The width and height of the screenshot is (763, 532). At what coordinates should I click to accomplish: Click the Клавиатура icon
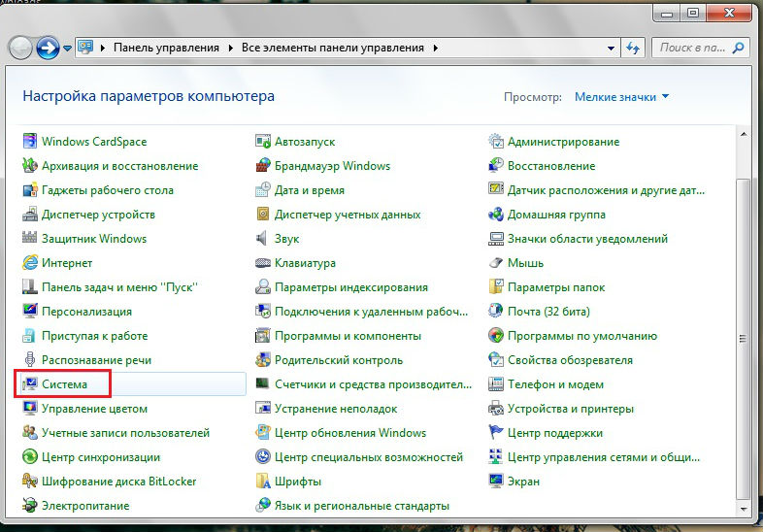pos(263,263)
